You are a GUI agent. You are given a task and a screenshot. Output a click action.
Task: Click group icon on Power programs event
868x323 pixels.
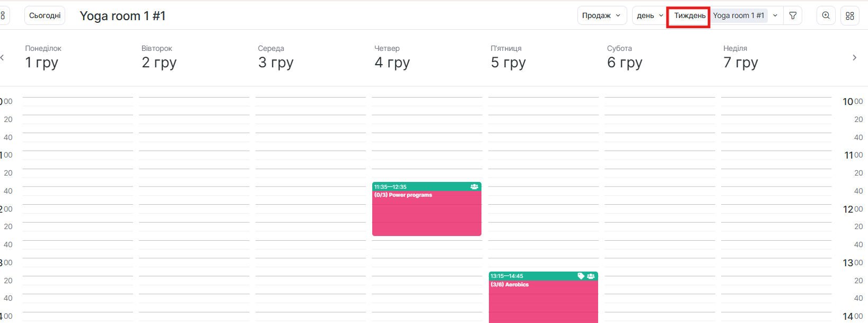click(474, 187)
